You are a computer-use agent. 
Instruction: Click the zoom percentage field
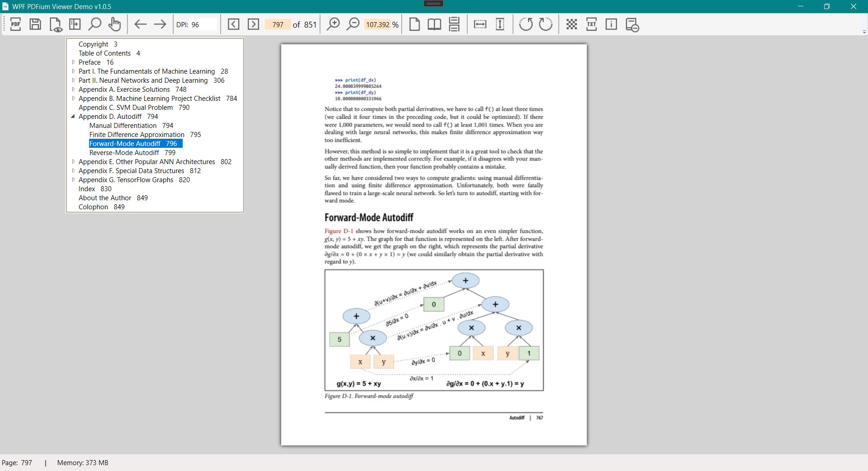pyautogui.click(x=378, y=24)
